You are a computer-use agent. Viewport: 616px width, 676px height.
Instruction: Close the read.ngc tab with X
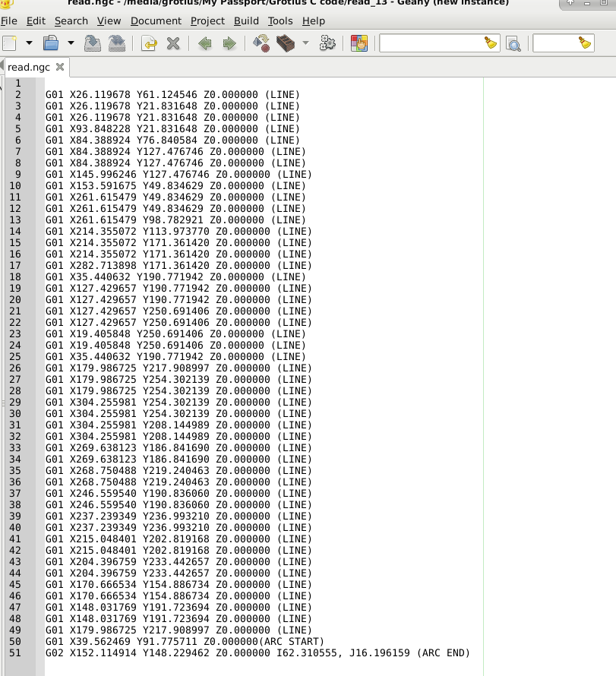(x=60, y=67)
